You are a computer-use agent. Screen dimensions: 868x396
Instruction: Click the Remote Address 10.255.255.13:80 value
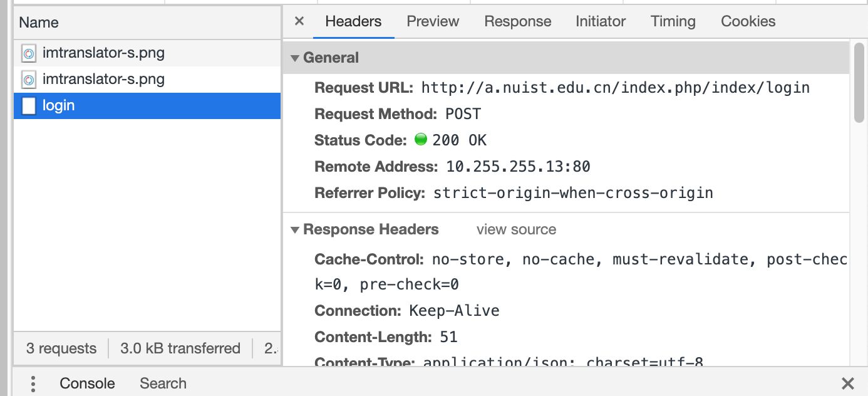(x=518, y=167)
